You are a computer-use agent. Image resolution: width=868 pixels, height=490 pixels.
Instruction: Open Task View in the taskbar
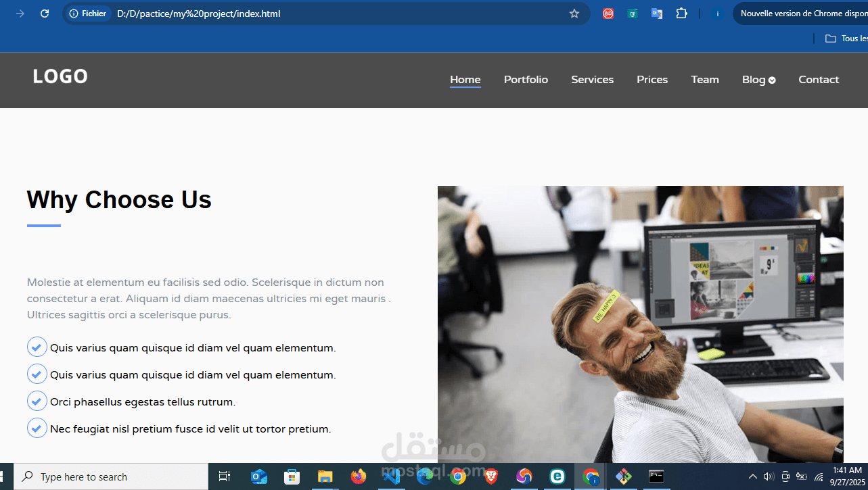pos(225,476)
